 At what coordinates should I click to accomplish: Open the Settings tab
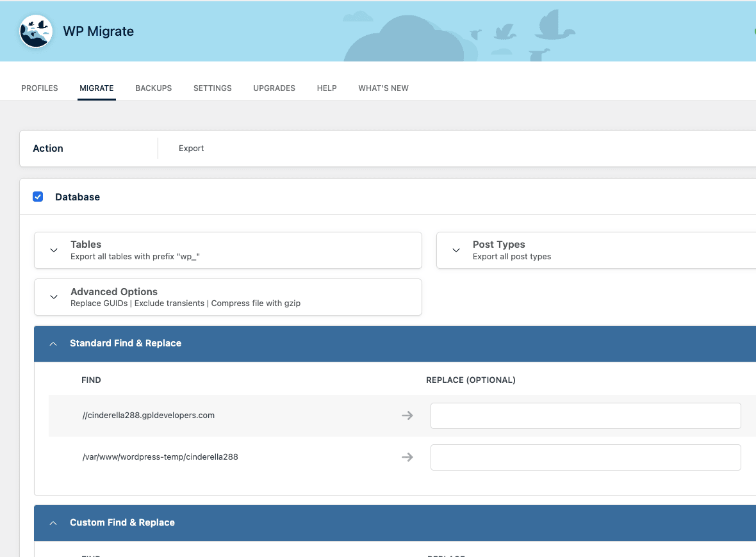(213, 88)
